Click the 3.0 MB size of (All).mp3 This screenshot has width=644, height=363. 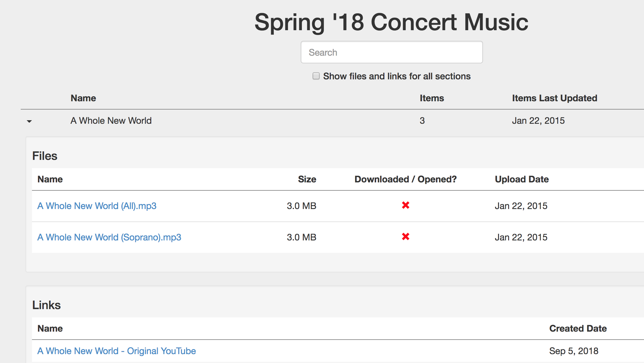[x=302, y=206]
